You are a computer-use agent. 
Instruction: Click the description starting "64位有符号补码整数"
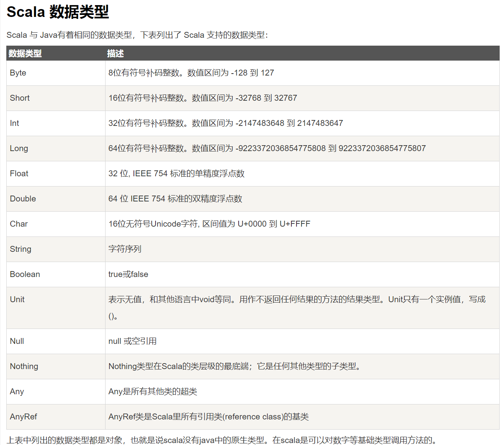click(267, 148)
